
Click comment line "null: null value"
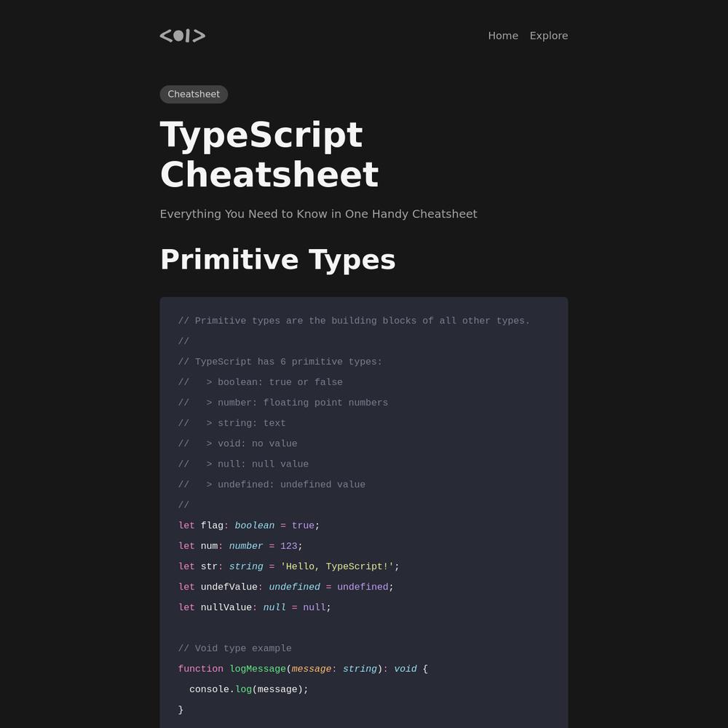[x=243, y=464]
